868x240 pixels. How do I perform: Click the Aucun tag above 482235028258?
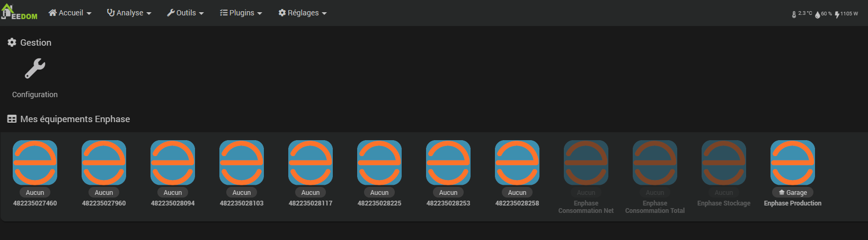point(517,193)
